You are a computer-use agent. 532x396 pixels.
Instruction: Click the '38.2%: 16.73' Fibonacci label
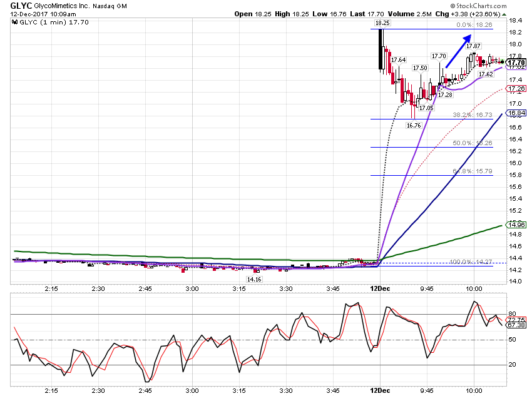(x=473, y=115)
